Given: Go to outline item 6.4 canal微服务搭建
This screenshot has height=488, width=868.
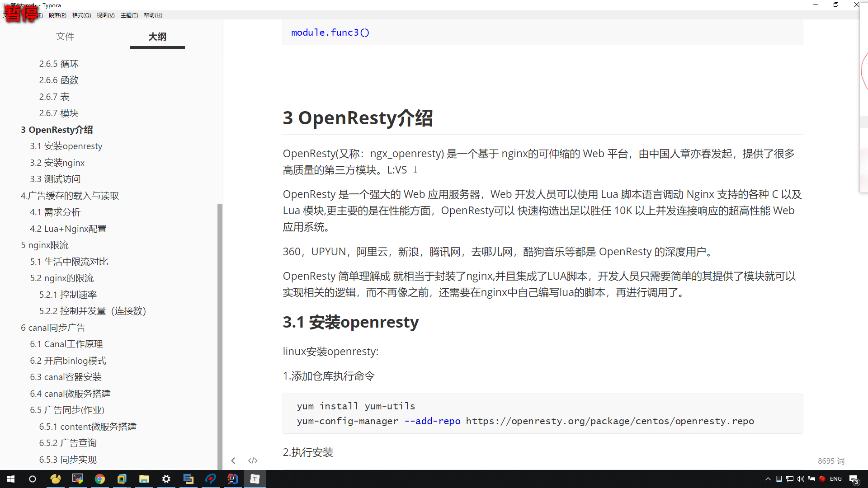Looking at the screenshot, I should pos(71,394).
